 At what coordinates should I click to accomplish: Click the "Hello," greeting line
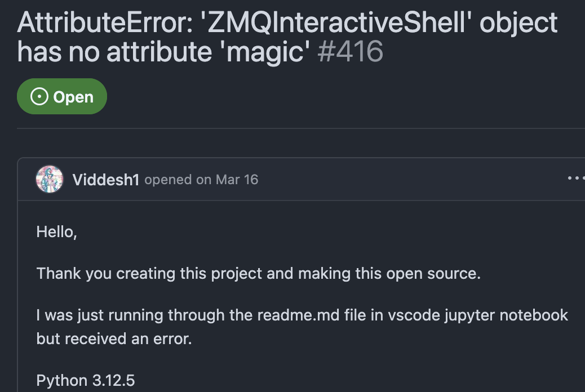[x=56, y=231]
